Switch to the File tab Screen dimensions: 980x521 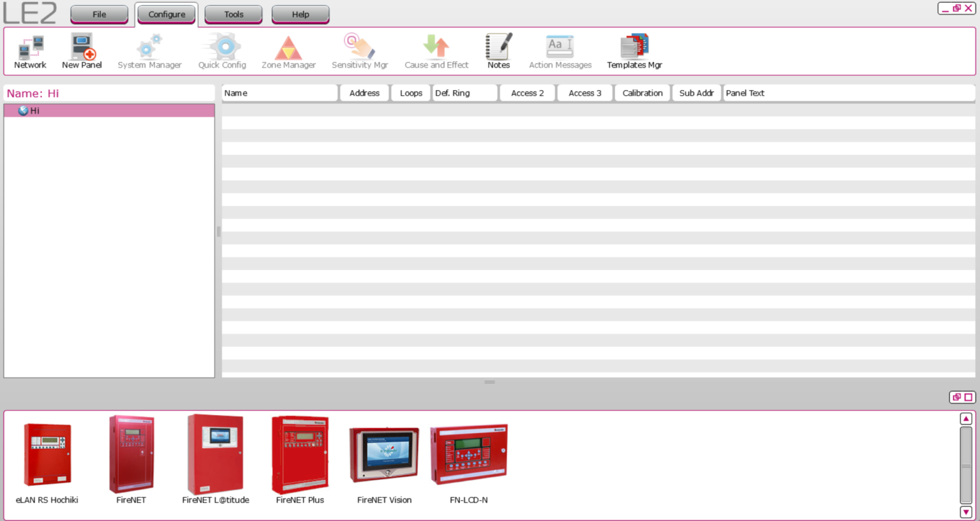click(x=99, y=13)
